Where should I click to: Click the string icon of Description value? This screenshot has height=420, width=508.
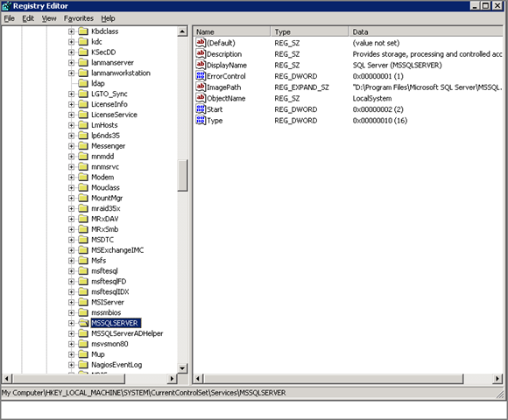(x=201, y=53)
